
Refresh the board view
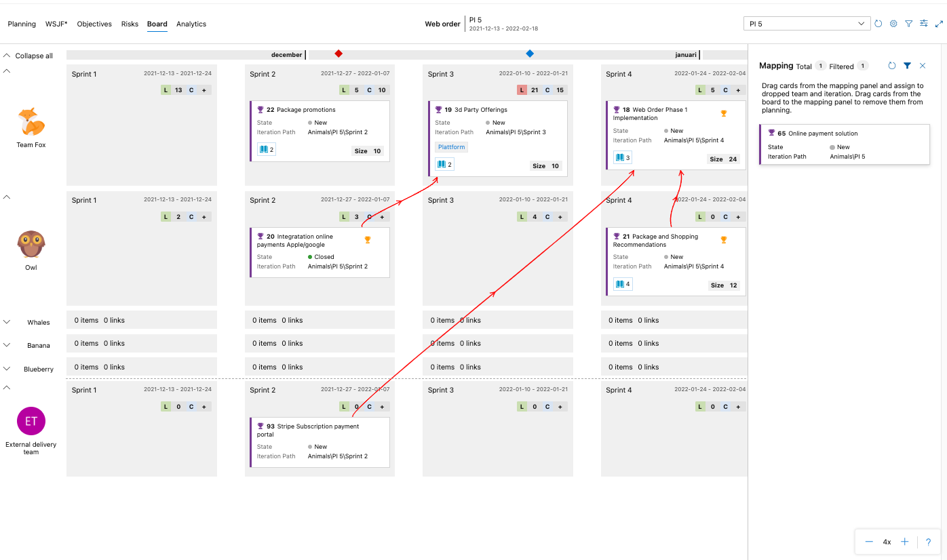tap(878, 23)
